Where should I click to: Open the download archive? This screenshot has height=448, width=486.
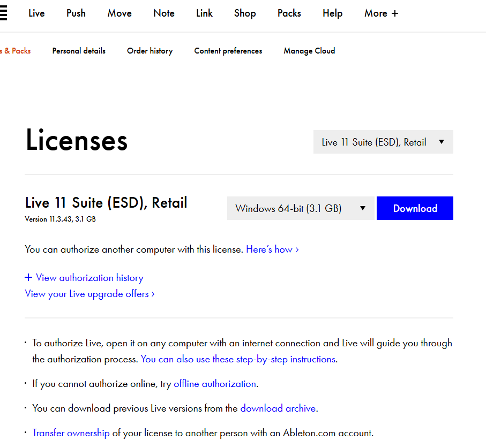coord(278,408)
